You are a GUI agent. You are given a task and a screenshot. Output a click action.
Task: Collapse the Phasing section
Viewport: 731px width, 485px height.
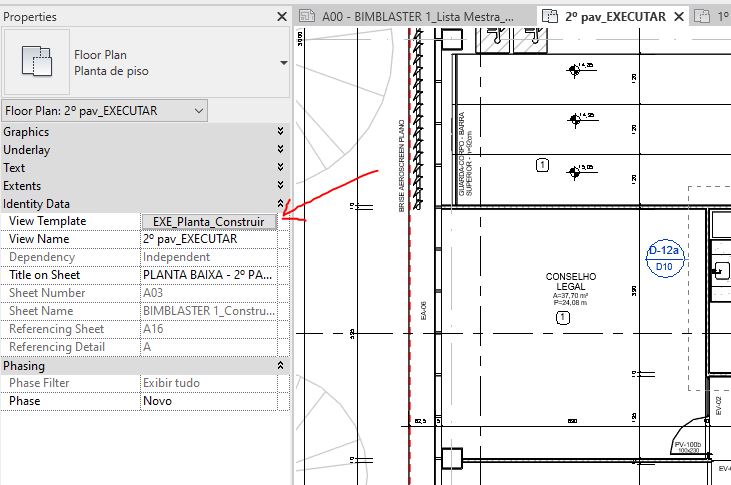[x=280, y=365]
